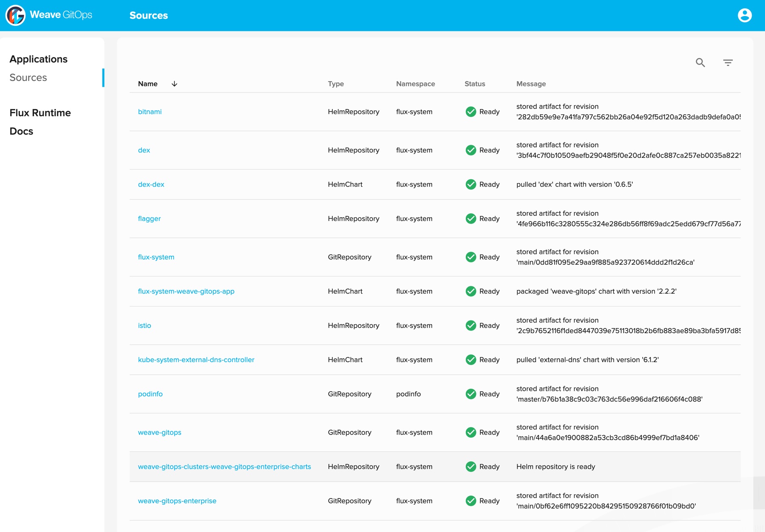This screenshot has height=532, width=765.
Task: Click the Weave GitOps title text
Action: click(61, 15)
